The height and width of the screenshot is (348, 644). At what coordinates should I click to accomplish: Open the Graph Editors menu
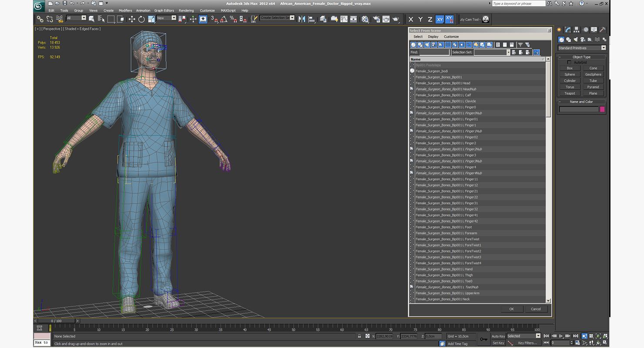164,10
